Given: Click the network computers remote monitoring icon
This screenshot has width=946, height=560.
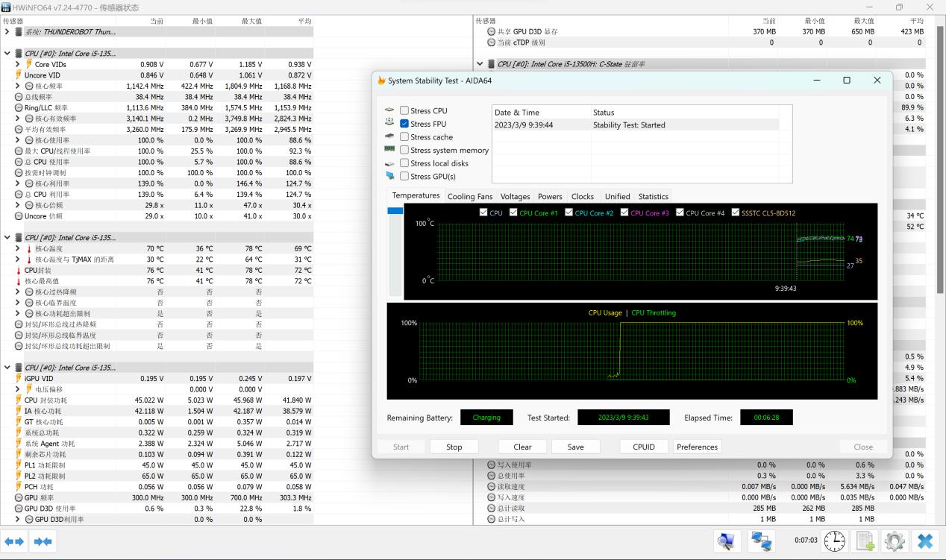Looking at the screenshot, I should tap(762, 541).
